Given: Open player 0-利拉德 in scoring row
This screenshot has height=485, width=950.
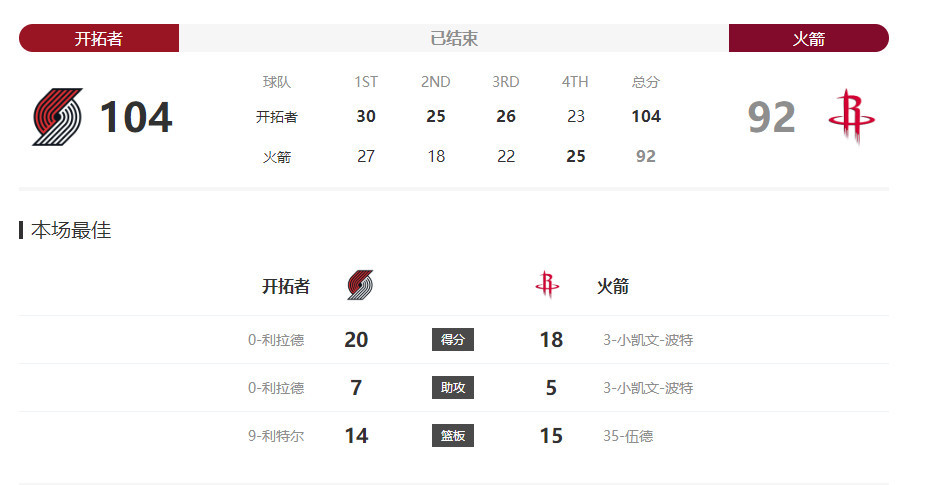Looking at the screenshot, I should [276, 340].
